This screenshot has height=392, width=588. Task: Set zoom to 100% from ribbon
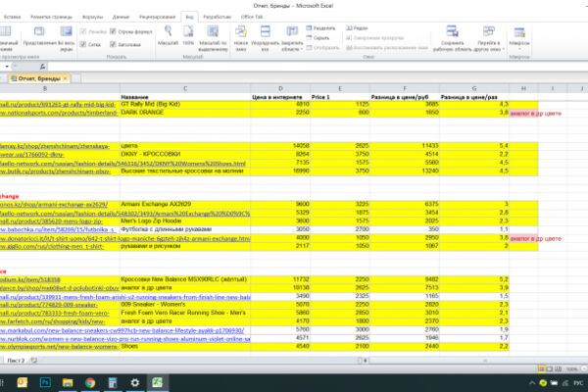tap(188, 36)
